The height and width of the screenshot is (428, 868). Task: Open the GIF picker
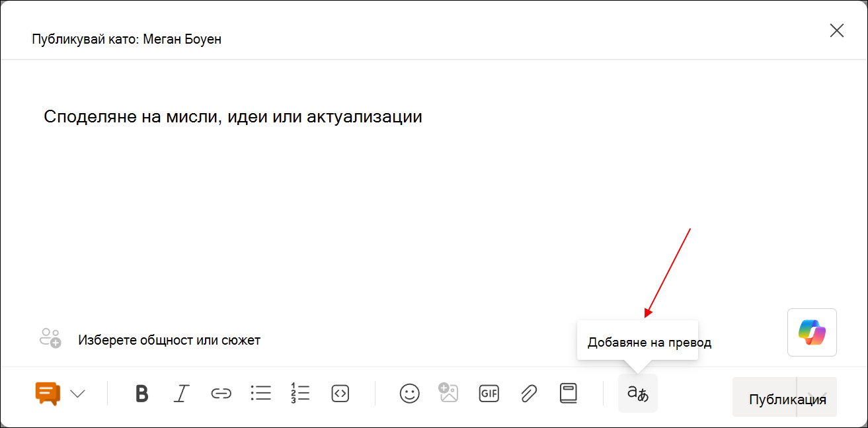(x=489, y=394)
